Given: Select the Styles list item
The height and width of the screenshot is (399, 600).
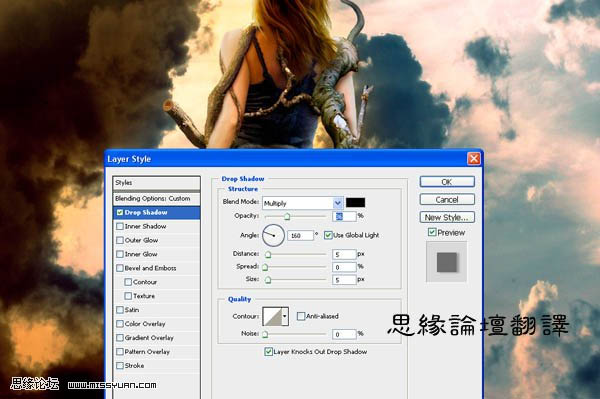Looking at the screenshot, I should tap(157, 182).
